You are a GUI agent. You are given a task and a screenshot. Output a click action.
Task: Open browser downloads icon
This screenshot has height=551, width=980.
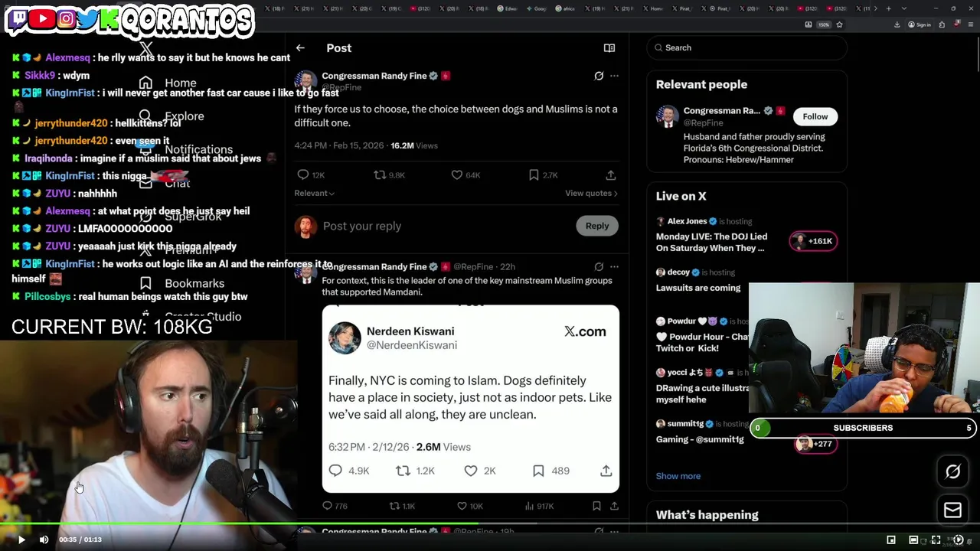pyautogui.click(x=897, y=24)
